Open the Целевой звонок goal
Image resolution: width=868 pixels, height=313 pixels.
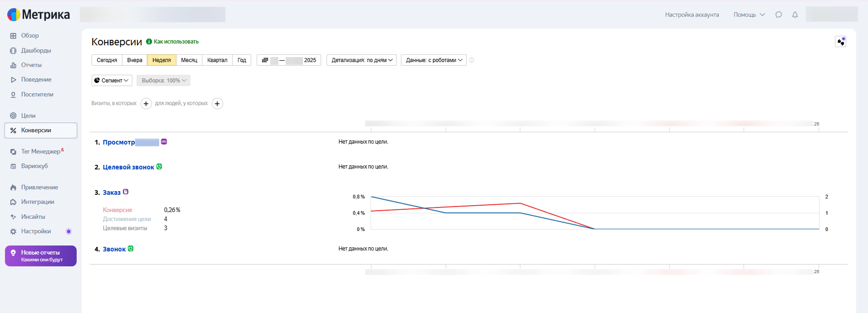click(128, 167)
